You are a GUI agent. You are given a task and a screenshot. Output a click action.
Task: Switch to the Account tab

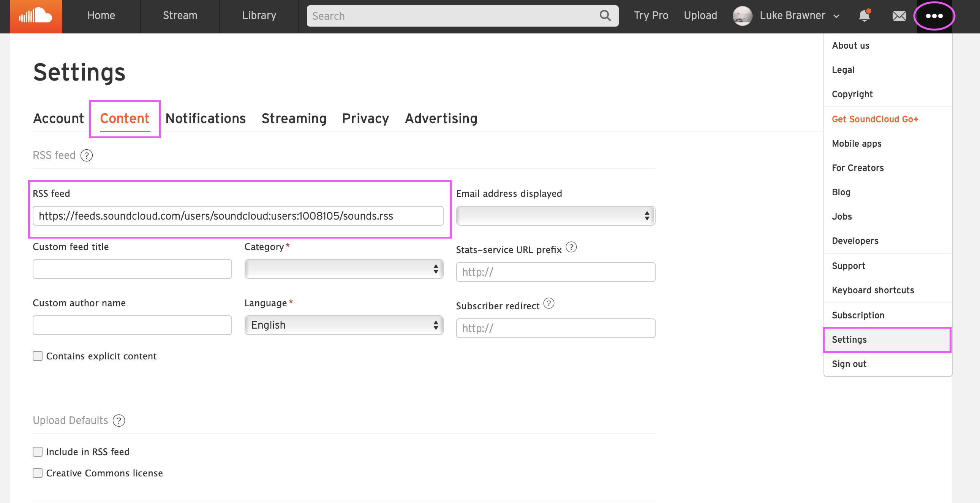pos(58,118)
